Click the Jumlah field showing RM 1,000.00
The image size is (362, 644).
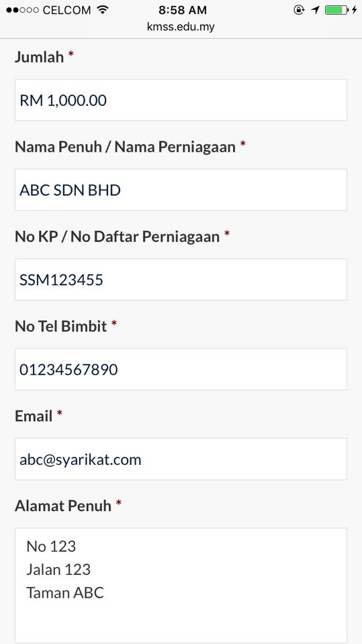click(x=181, y=100)
